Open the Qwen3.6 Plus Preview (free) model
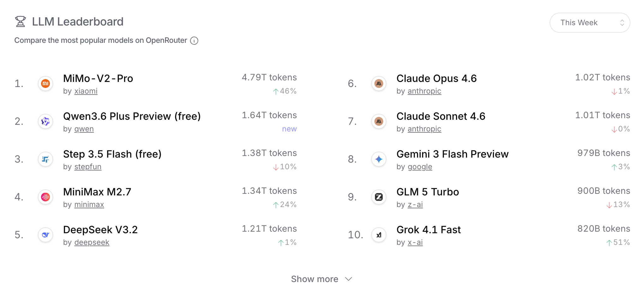 (132, 116)
